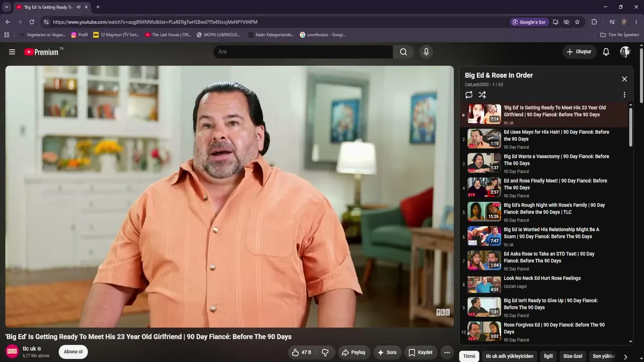644x362 pixels.
Task: Open Google'a Sor in the address bar
Action: tap(529, 22)
